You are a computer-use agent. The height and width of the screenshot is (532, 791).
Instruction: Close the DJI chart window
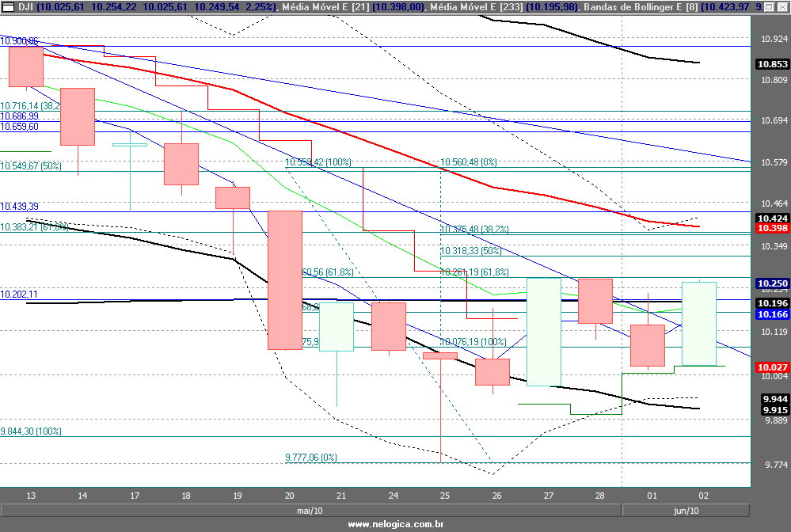[x=782, y=7]
